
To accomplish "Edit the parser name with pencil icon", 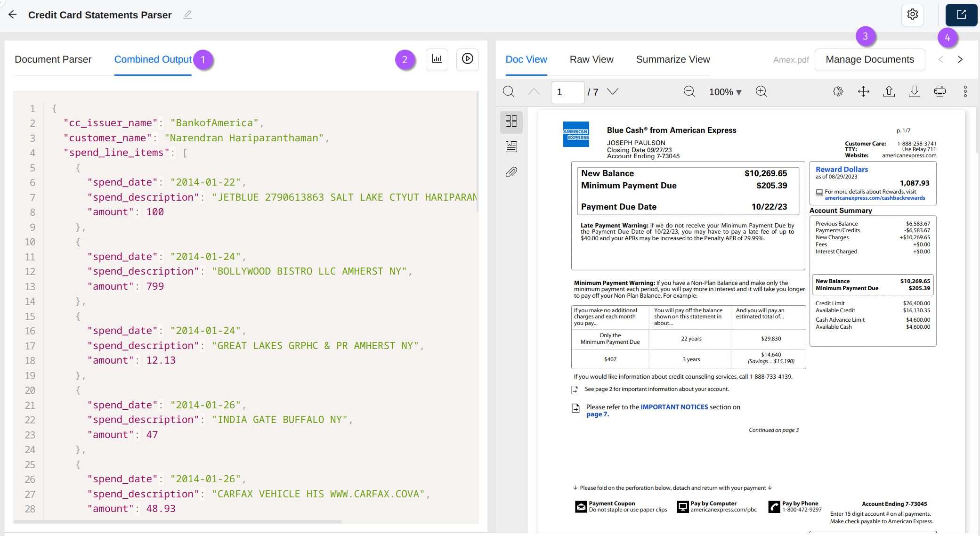I will click(187, 15).
